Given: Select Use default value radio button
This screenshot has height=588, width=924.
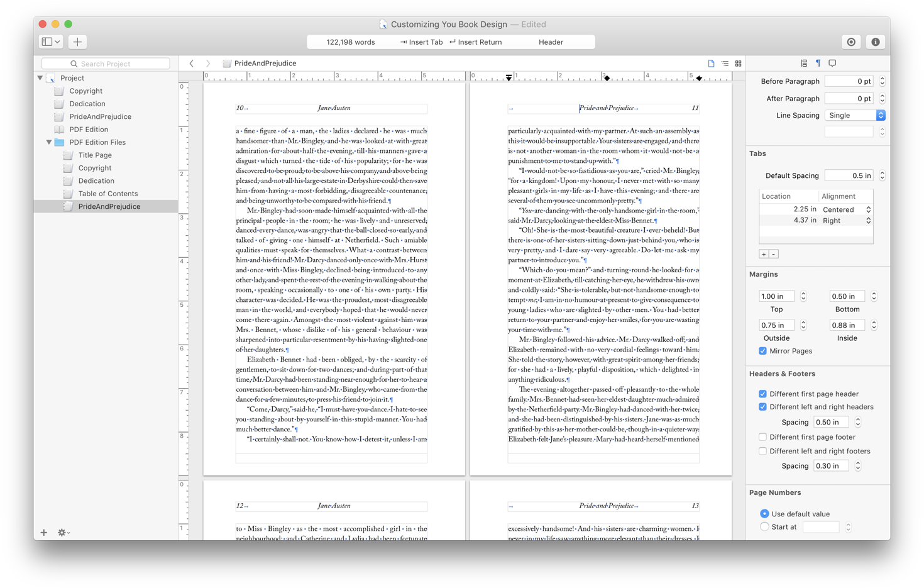Looking at the screenshot, I should coord(764,514).
